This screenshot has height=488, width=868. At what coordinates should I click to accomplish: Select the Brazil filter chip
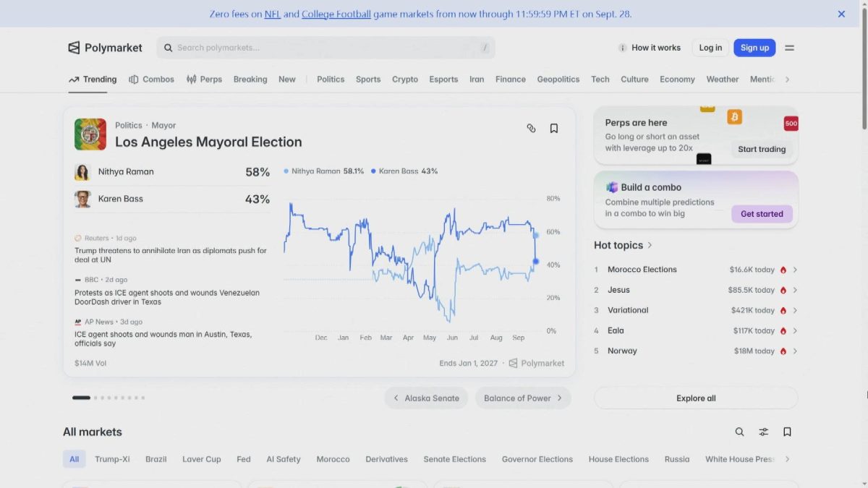[x=156, y=459]
